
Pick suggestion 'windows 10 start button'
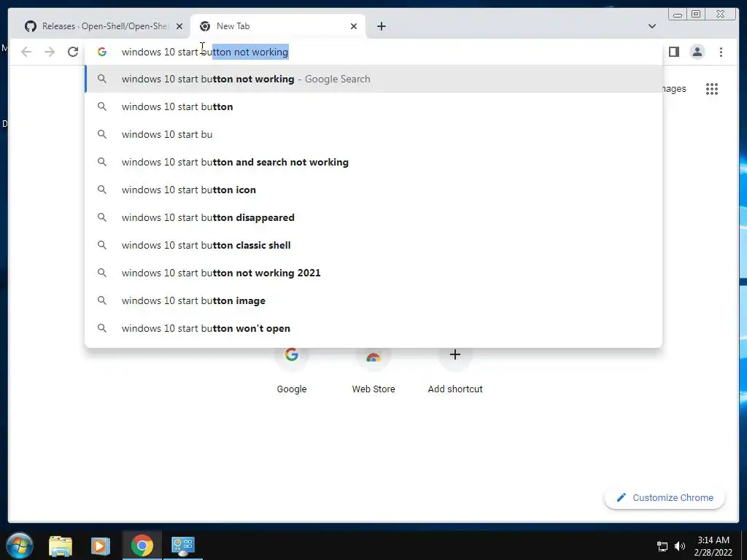coord(373,106)
